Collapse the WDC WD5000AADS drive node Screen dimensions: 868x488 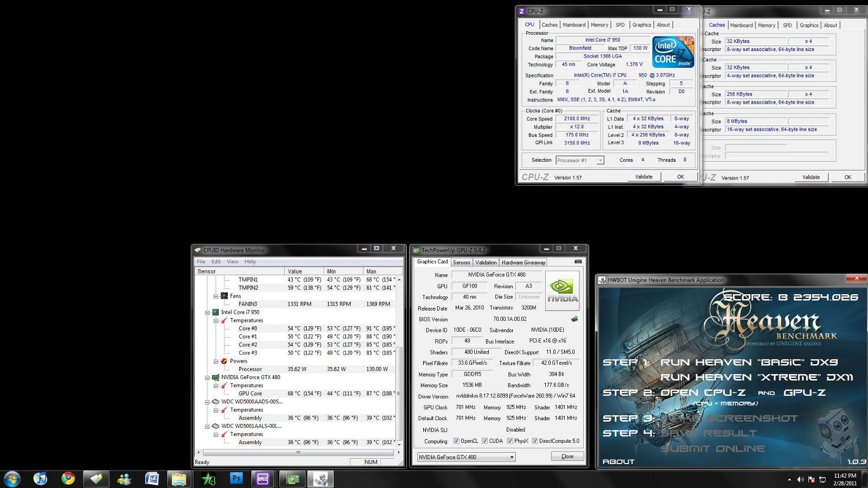coord(207,402)
